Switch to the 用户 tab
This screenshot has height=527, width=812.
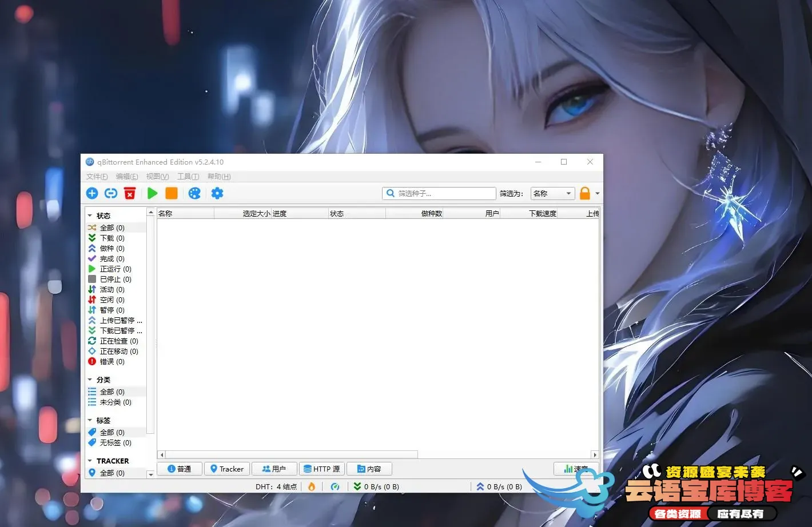[x=274, y=469]
